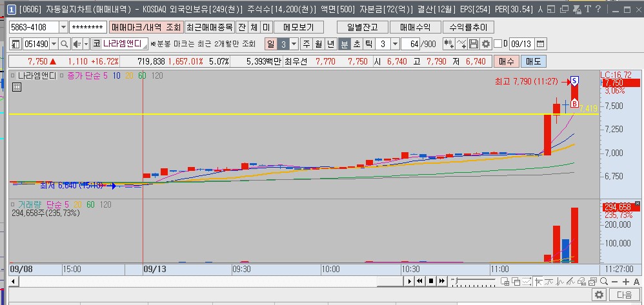Screen dimensions: 644x305
Task: Toggle the 매매마크/내역 조회 button
Action: coord(146,28)
